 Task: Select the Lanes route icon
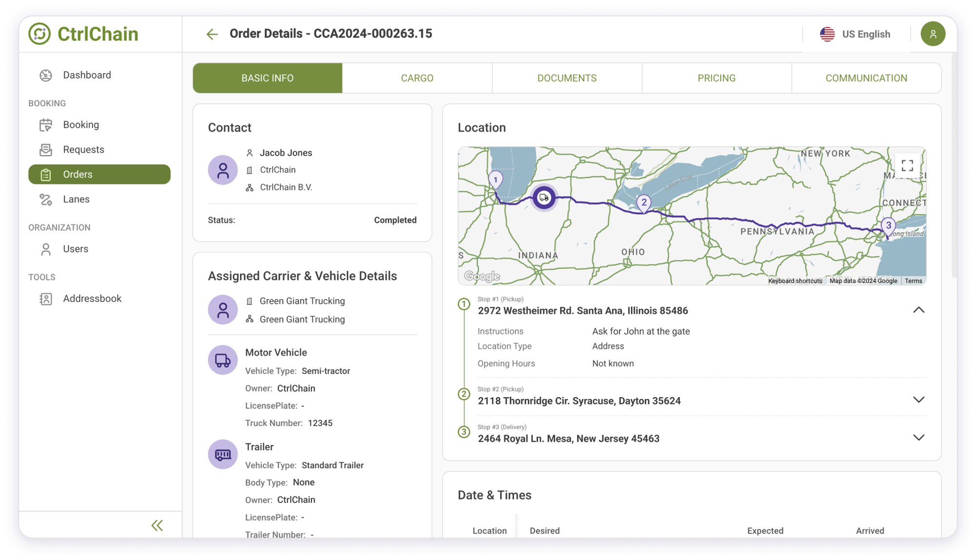46,200
